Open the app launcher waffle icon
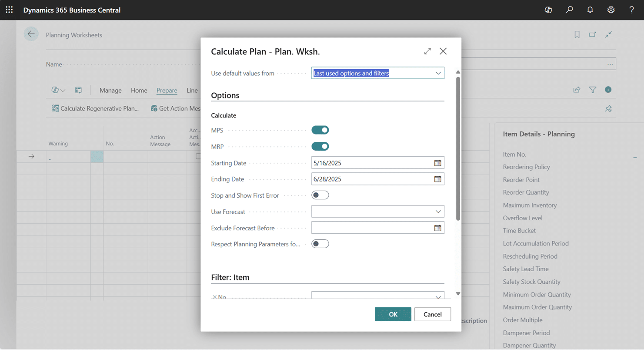 pos(9,10)
